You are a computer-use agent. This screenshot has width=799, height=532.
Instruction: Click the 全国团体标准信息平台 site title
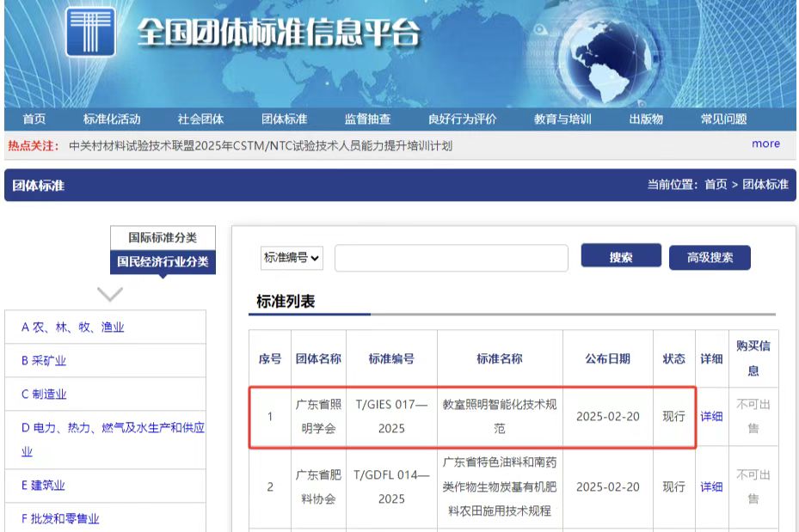(279, 34)
